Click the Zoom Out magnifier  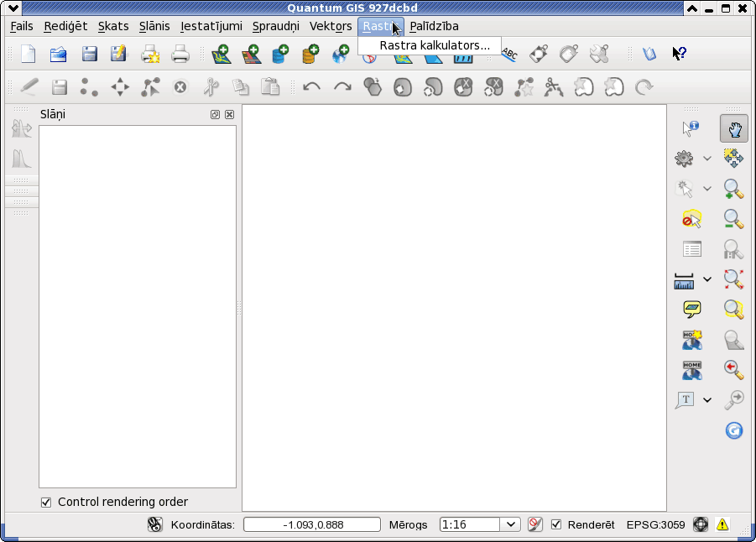pos(734,219)
